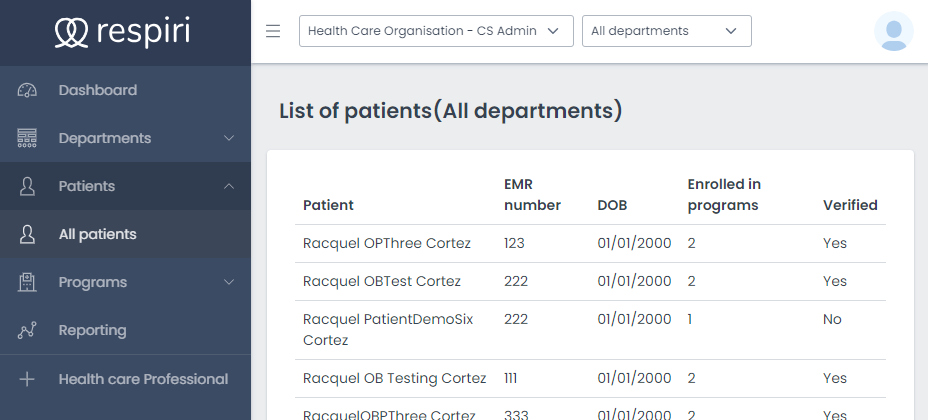Click the Dashboard gauge icon
Screen dimensions: 928x420
28,90
